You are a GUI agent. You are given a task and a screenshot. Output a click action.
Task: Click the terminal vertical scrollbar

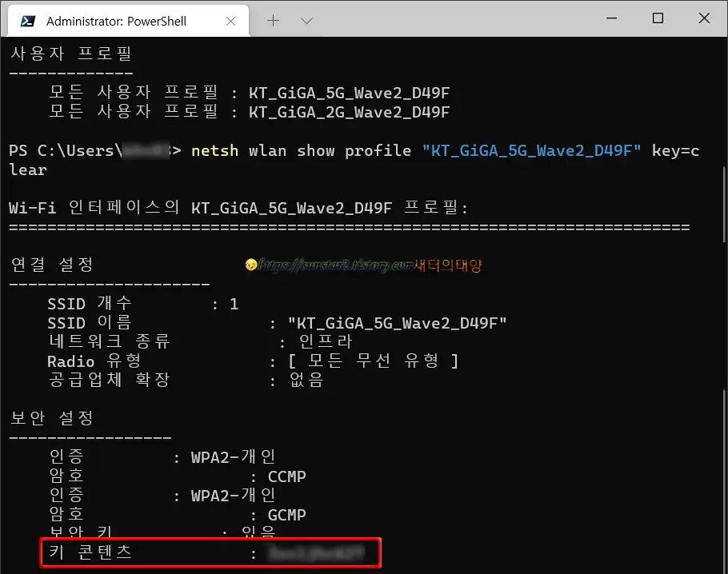pos(724,204)
